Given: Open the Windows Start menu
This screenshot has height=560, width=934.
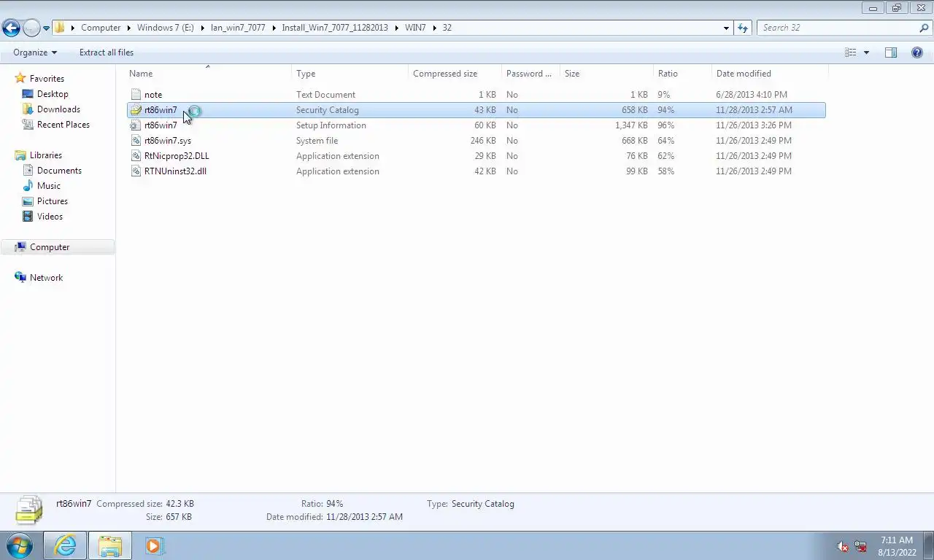Looking at the screenshot, I should pos(20,545).
